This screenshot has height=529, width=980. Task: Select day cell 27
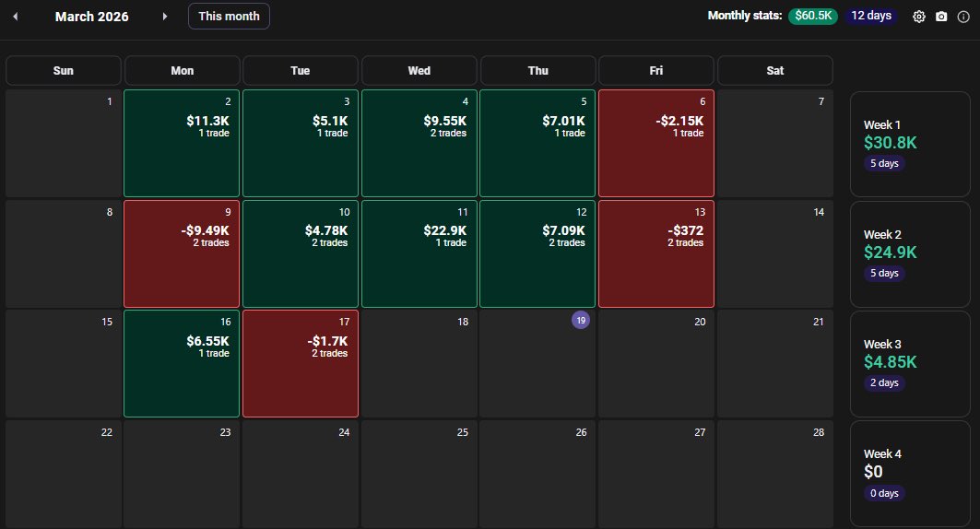tap(656, 474)
